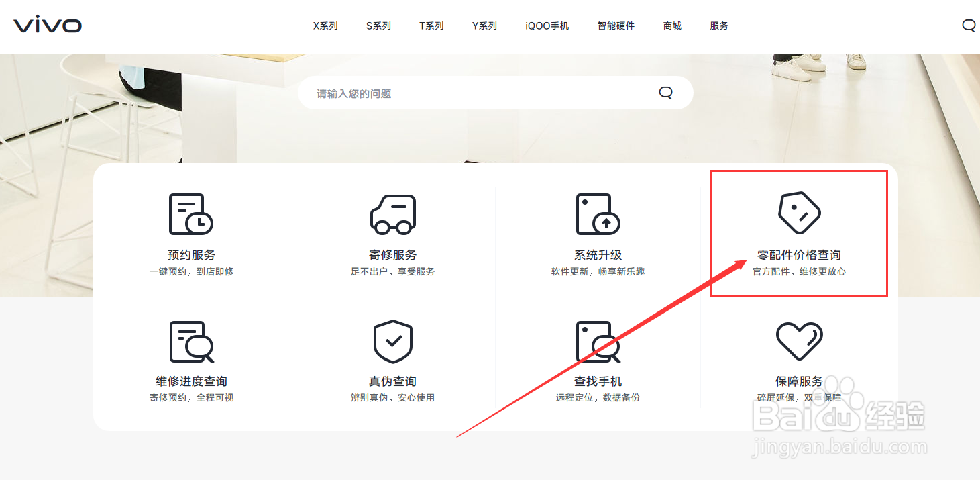Click the vivo logo

pos(46,25)
